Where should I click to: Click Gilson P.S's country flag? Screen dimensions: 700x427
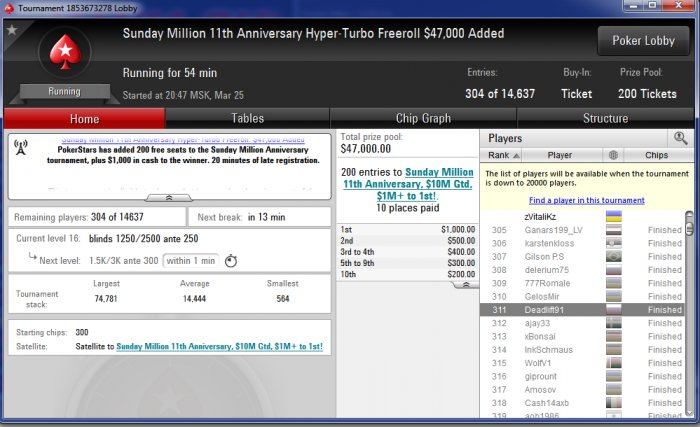614,256
